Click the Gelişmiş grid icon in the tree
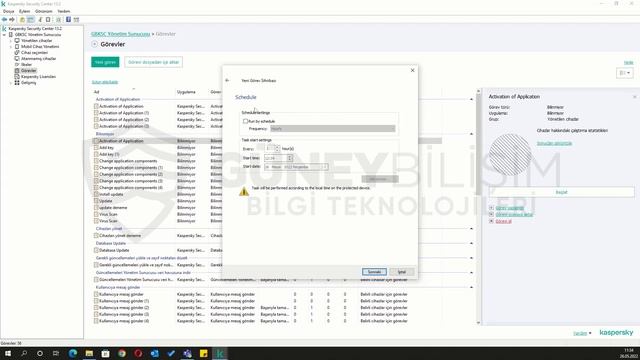 pyautogui.click(x=17, y=83)
